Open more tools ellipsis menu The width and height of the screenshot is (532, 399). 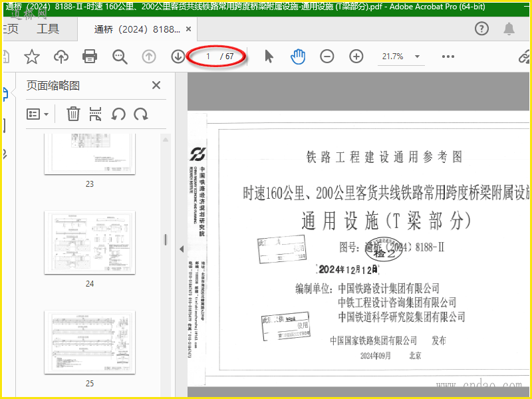click(448, 57)
